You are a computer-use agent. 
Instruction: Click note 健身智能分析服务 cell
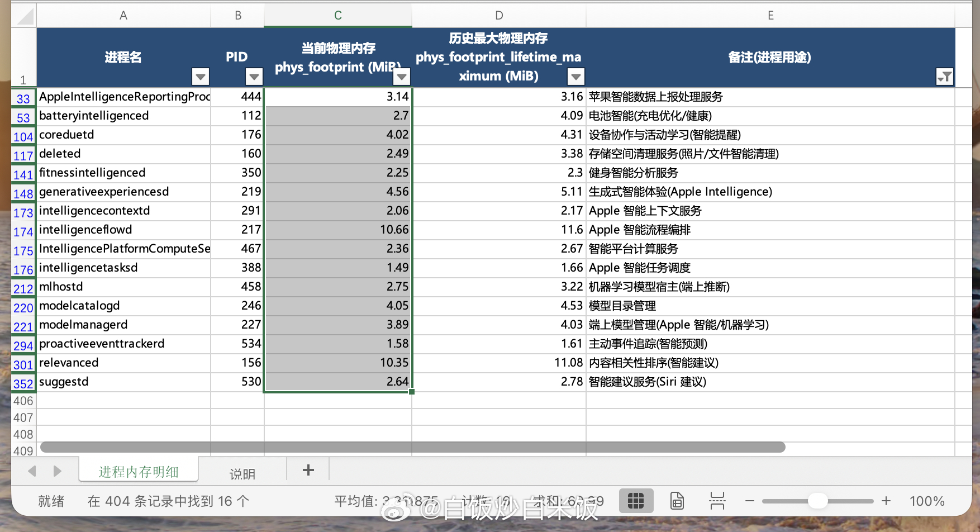click(x=770, y=173)
